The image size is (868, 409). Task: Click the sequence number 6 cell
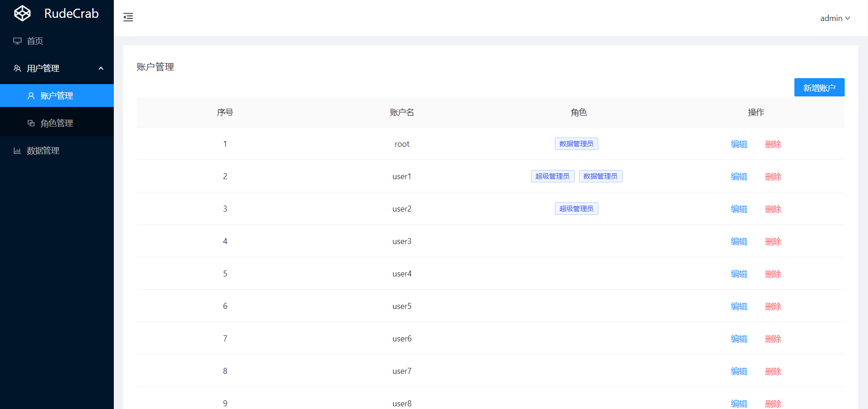[x=225, y=306]
